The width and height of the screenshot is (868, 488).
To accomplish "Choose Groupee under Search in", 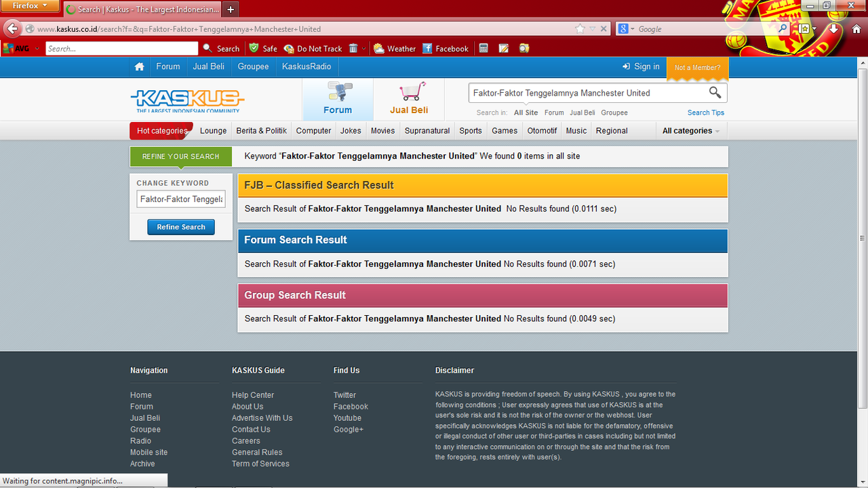I will tap(614, 113).
